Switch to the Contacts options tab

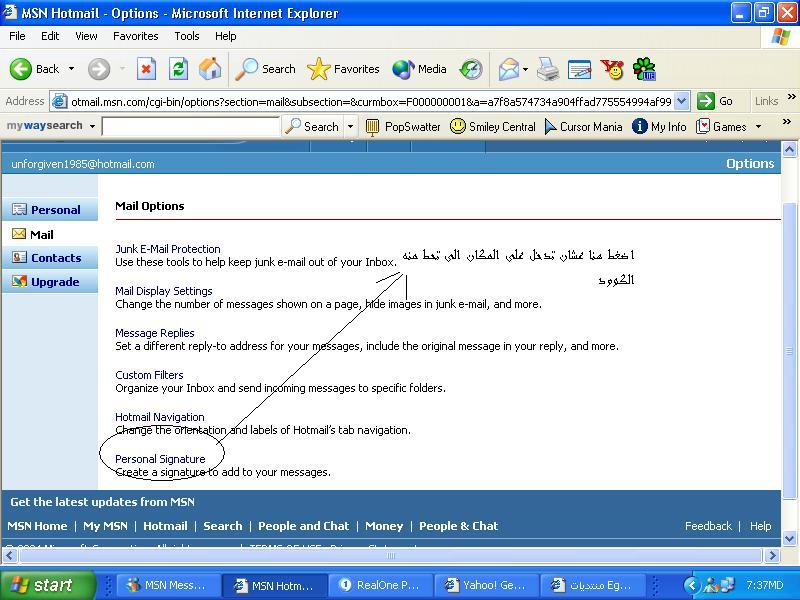click(49, 258)
